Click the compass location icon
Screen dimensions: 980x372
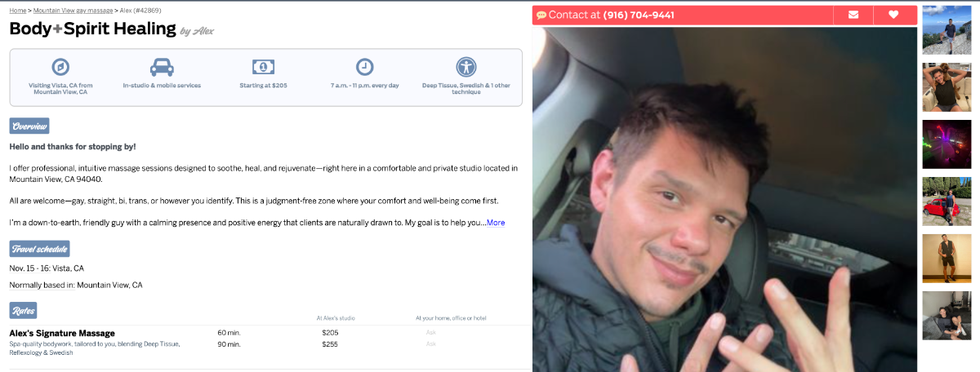(x=60, y=67)
